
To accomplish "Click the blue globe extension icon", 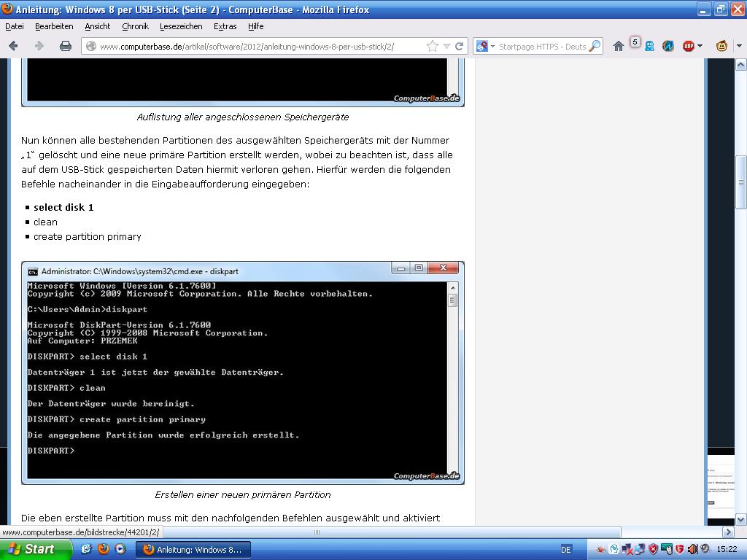I will point(668,46).
